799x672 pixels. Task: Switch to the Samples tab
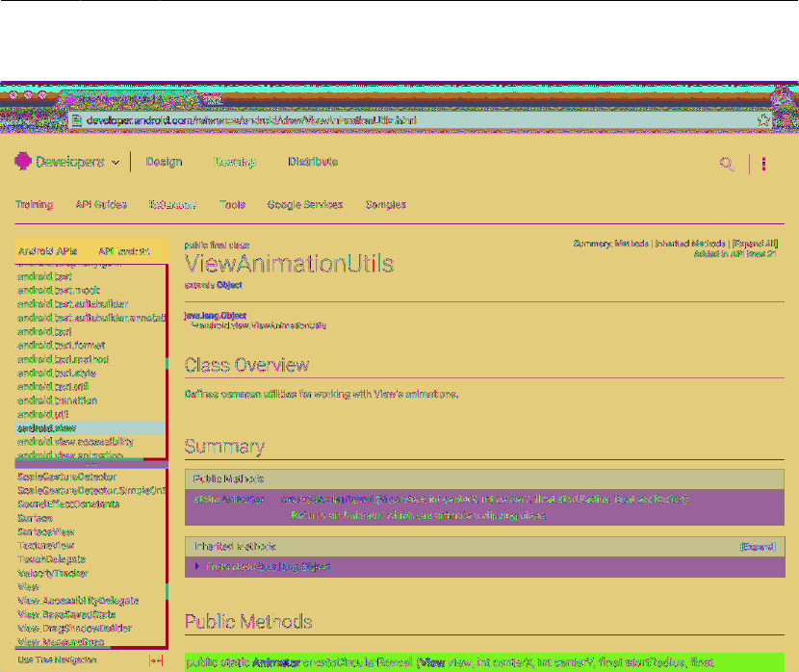[x=385, y=204]
